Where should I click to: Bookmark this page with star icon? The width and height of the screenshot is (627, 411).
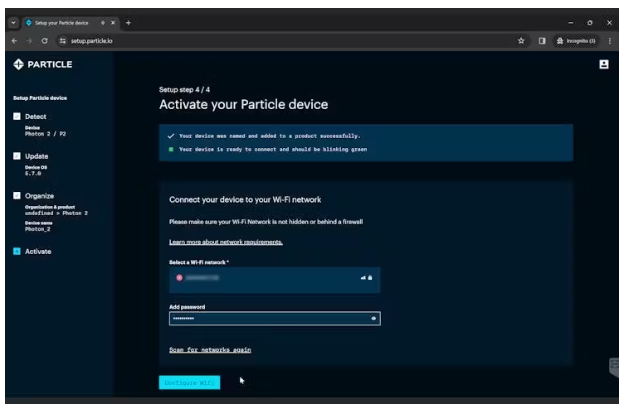click(x=521, y=41)
